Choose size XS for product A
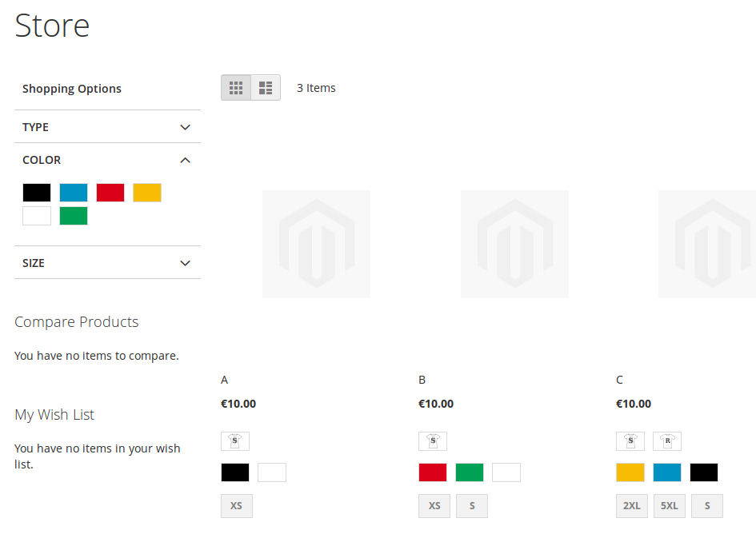The height and width of the screenshot is (546, 756). tap(237, 506)
